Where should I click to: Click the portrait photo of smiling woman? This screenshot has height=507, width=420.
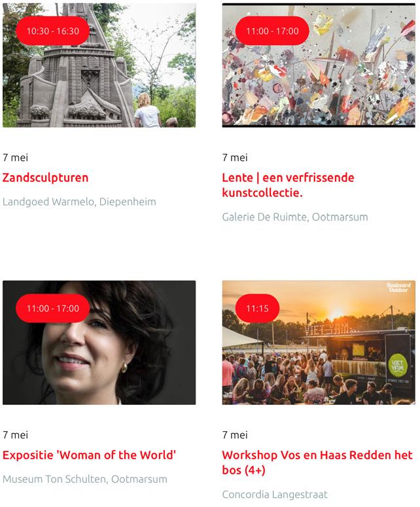pos(99,343)
